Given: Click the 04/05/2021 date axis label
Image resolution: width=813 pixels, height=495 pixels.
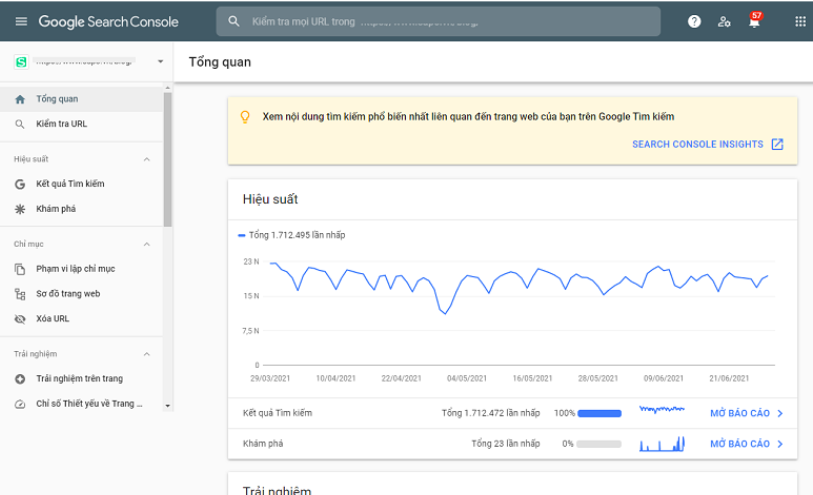Looking at the screenshot, I should coord(467,378).
